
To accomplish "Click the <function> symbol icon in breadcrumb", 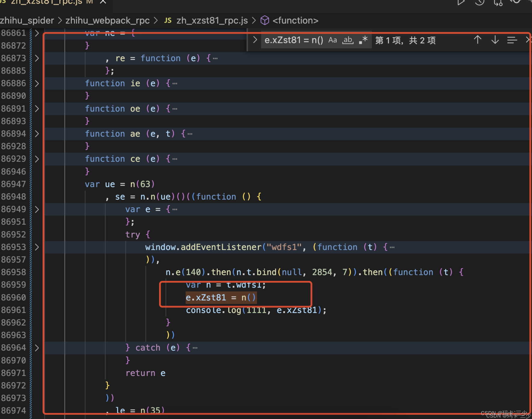I will tap(265, 20).
